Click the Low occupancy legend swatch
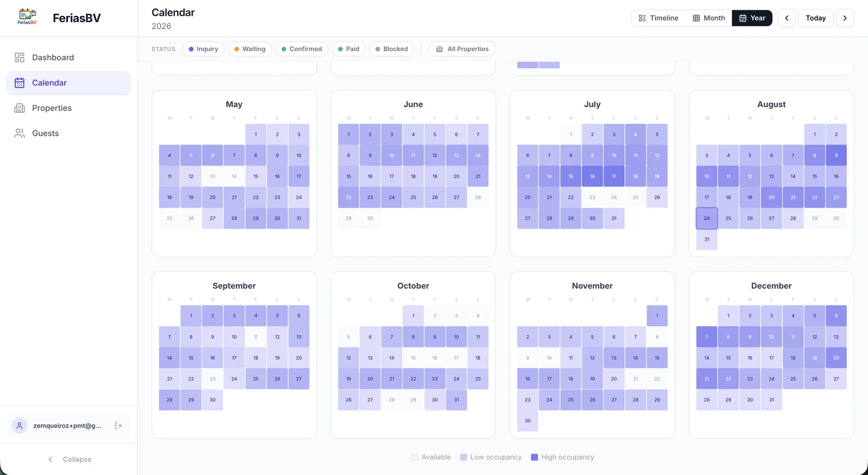868x475 pixels. click(463, 457)
